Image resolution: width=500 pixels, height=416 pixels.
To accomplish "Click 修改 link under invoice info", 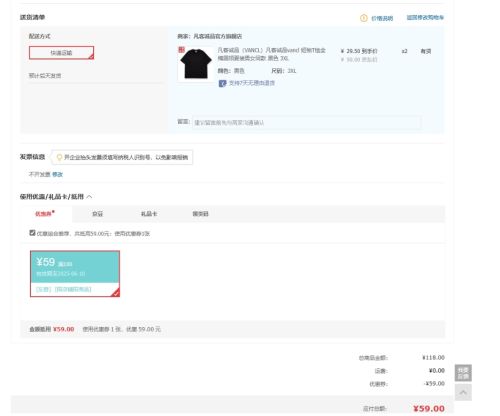I will point(57,174).
